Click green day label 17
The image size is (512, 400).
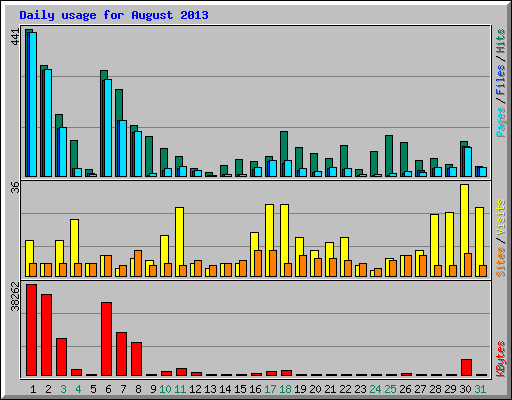pyautogui.click(x=270, y=389)
